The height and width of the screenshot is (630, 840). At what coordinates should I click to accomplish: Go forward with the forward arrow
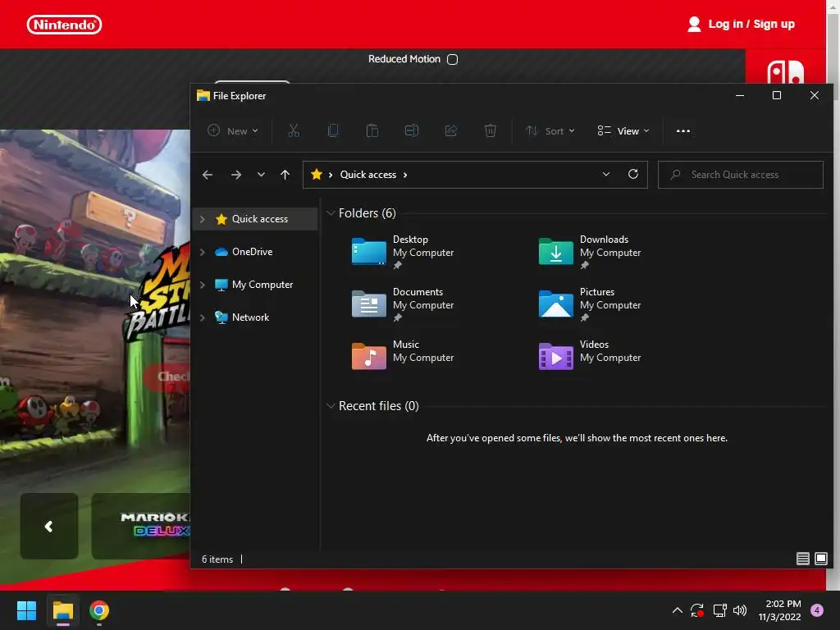tap(235, 175)
